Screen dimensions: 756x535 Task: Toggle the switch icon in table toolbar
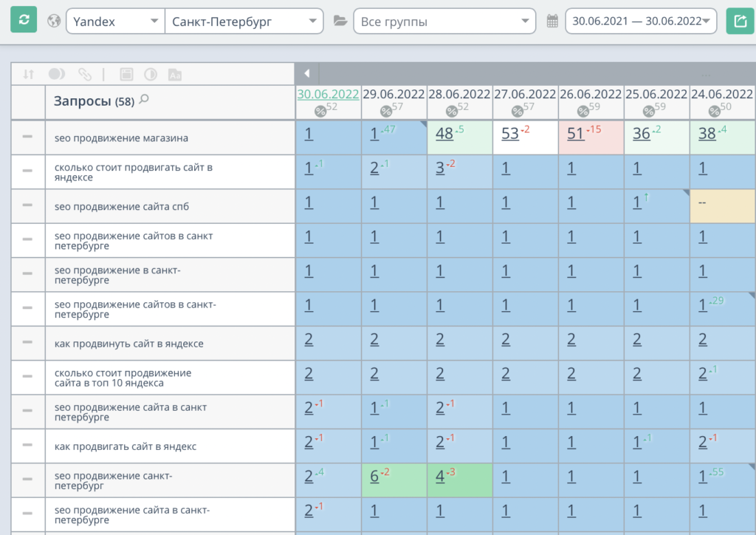(x=57, y=74)
